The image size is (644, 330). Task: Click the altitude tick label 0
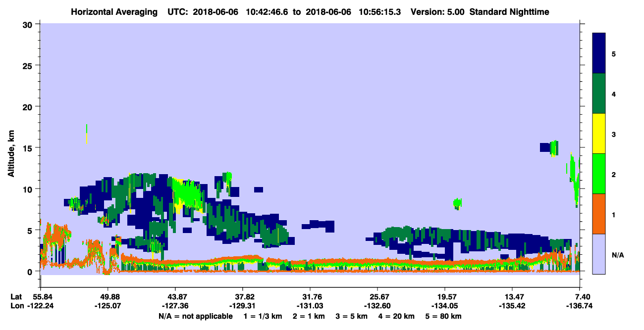(31, 271)
